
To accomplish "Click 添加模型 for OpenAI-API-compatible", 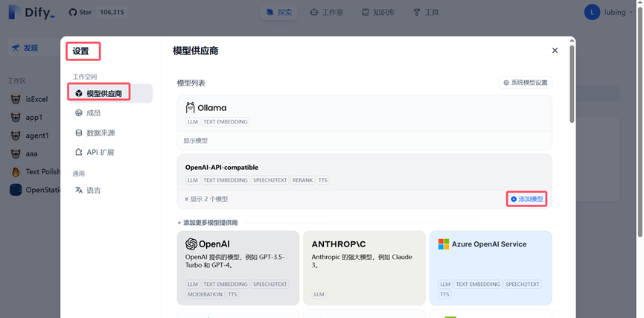I will click(x=526, y=200).
